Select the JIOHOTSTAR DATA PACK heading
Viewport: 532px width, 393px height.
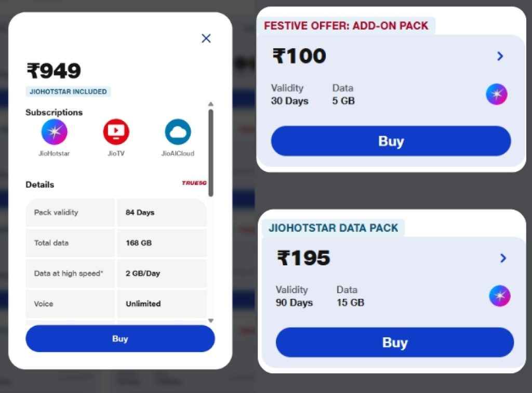(x=333, y=227)
